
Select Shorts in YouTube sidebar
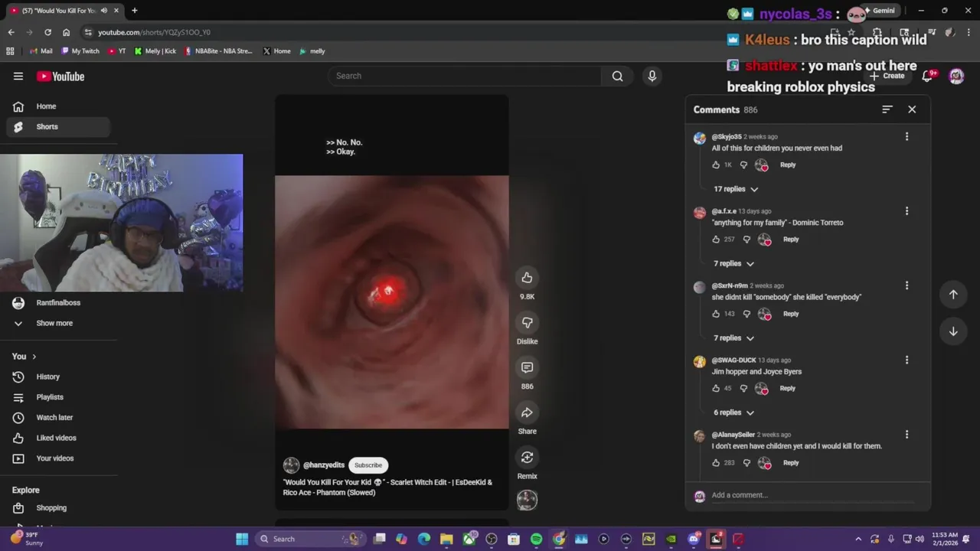[x=58, y=127]
